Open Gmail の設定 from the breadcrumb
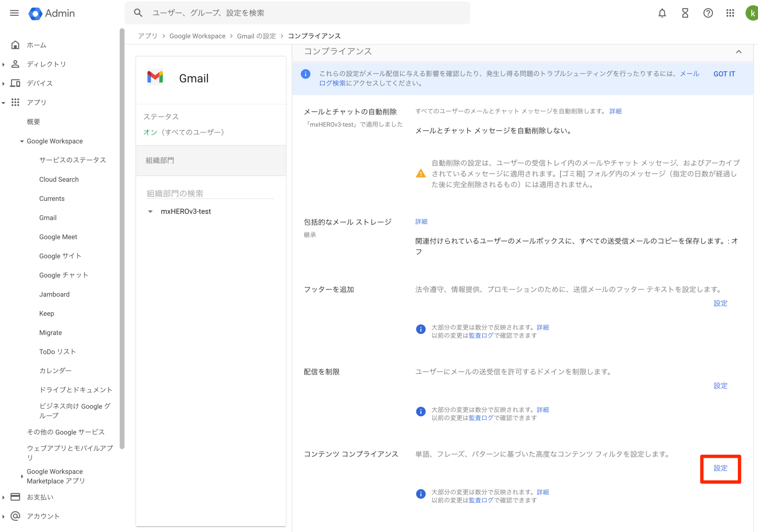 click(x=256, y=36)
